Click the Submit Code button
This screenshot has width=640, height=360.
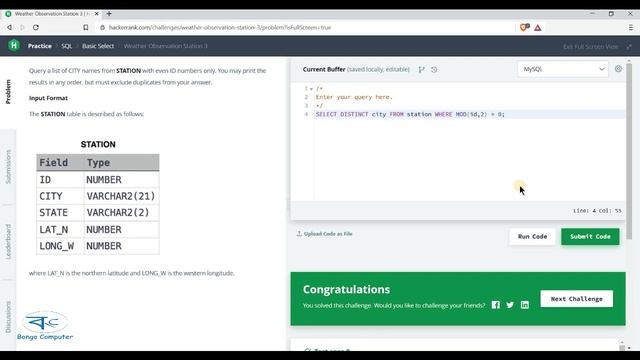pos(590,236)
